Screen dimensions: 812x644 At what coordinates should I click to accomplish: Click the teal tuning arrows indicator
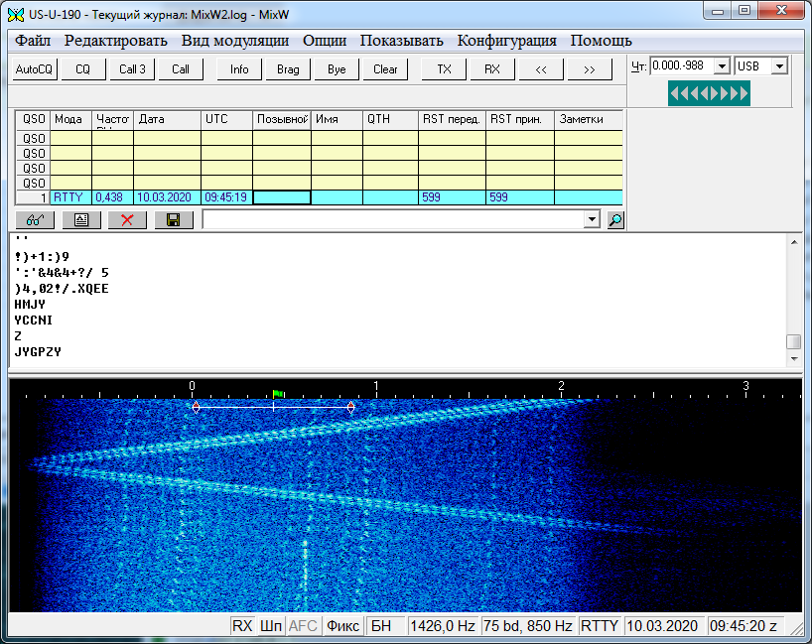click(709, 93)
